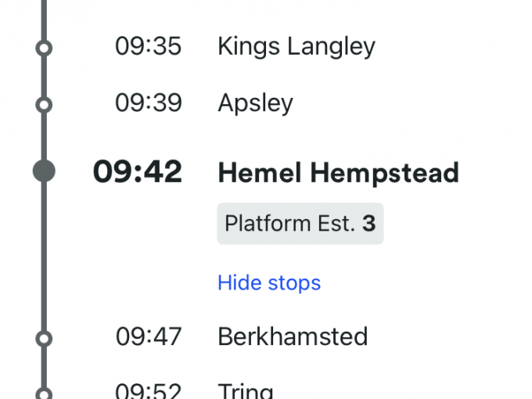Tap the 09:52 departure time

coord(149,391)
